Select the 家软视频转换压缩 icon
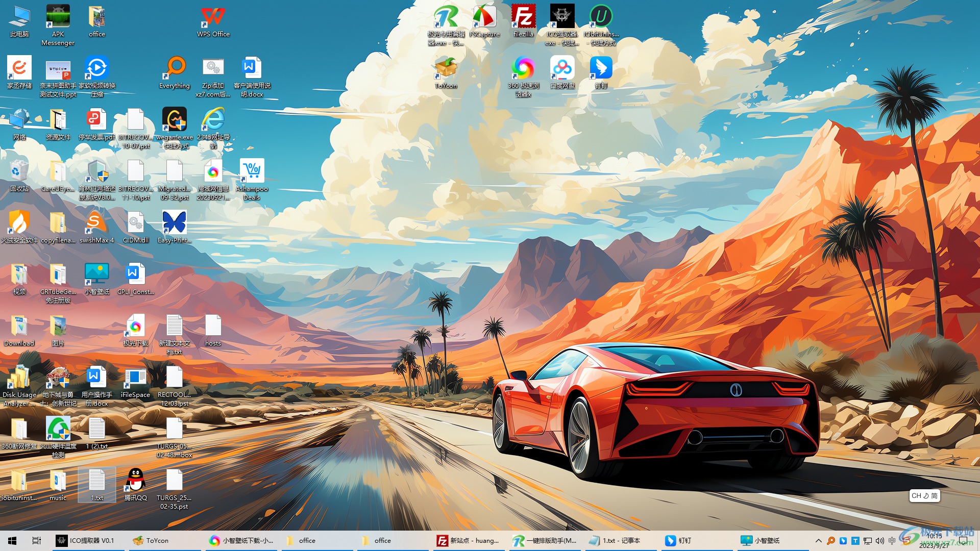Viewport: 980px width, 551px height. click(x=96, y=76)
